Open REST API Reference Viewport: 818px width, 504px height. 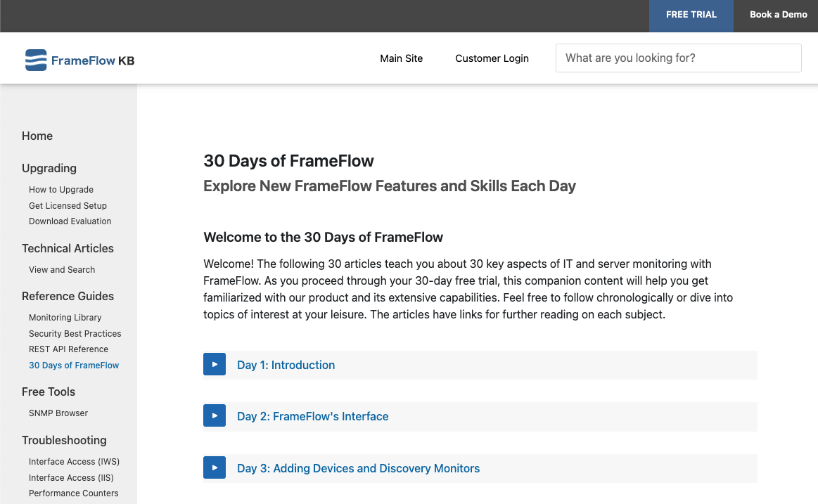(68, 349)
